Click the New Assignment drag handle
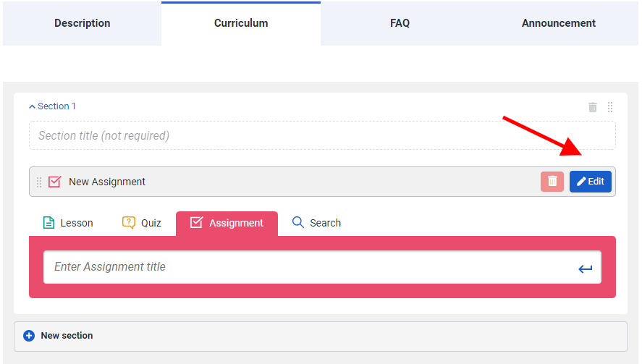The height and width of the screenshot is (364, 642). 39,182
